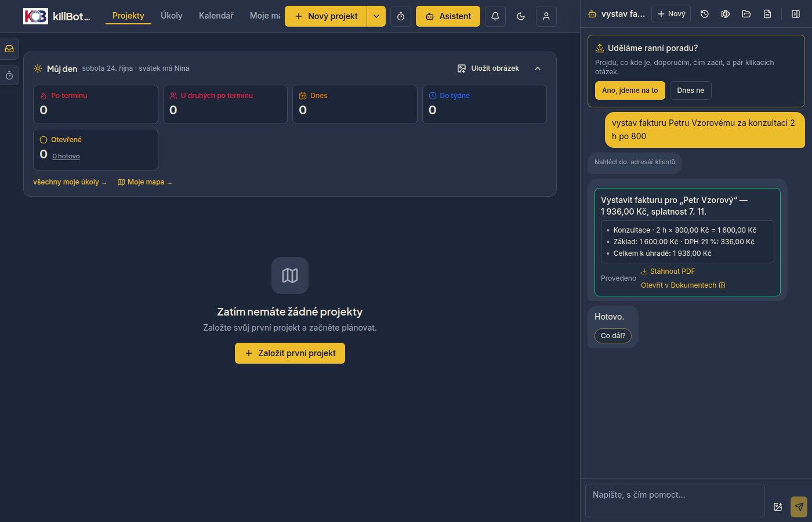
Task: Open Otevřít v Dokumentech link
Action: click(x=683, y=285)
